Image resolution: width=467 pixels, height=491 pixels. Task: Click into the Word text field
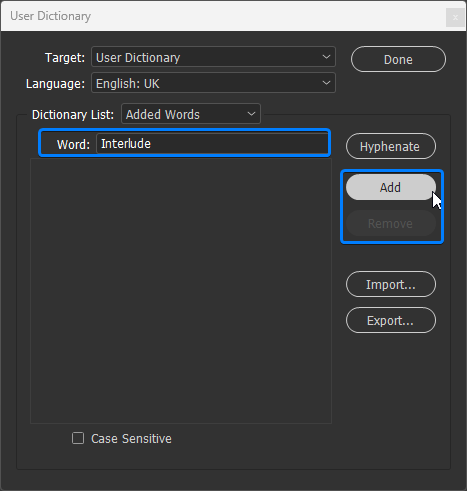(x=212, y=143)
